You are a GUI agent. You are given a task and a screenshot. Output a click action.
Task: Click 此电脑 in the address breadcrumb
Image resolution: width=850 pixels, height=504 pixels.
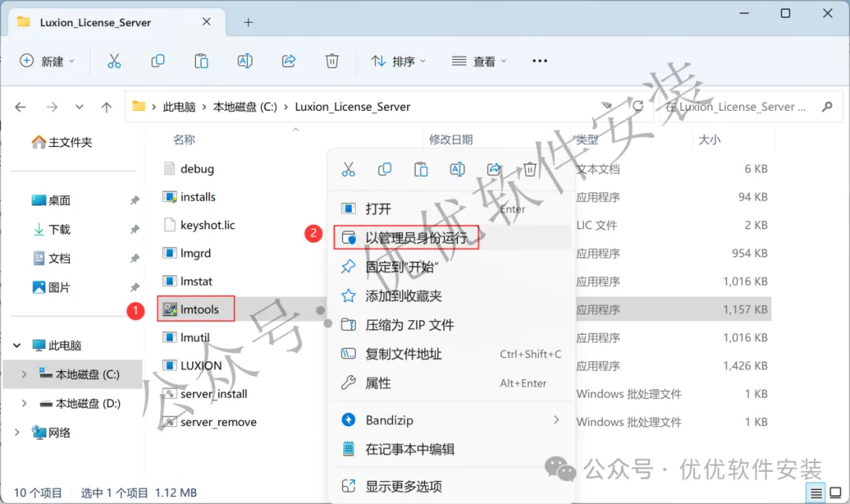click(x=179, y=107)
